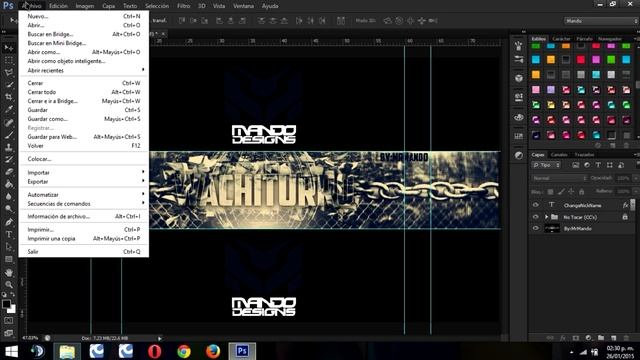
Task: Click the Quick Mask mode icon
Action: click(9, 321)
